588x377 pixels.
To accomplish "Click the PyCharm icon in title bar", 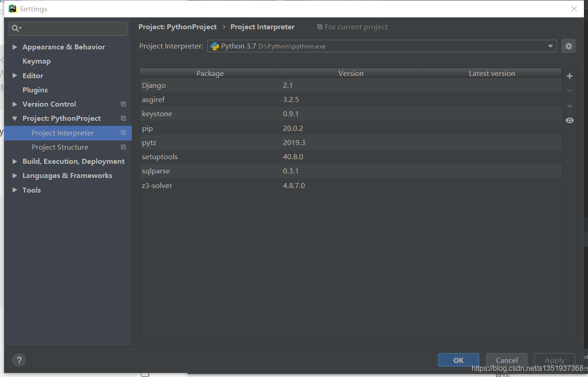I will pyautogui.click(x=12, y=9).
